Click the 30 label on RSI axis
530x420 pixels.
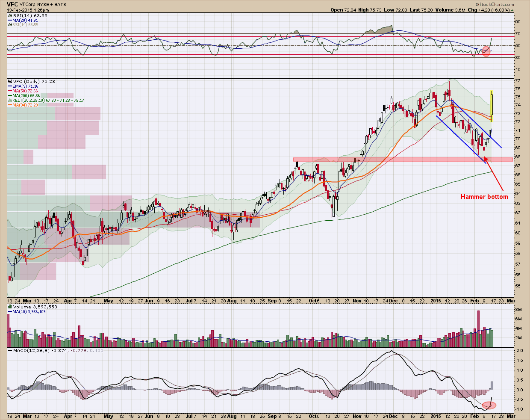[x=518, y=57]
